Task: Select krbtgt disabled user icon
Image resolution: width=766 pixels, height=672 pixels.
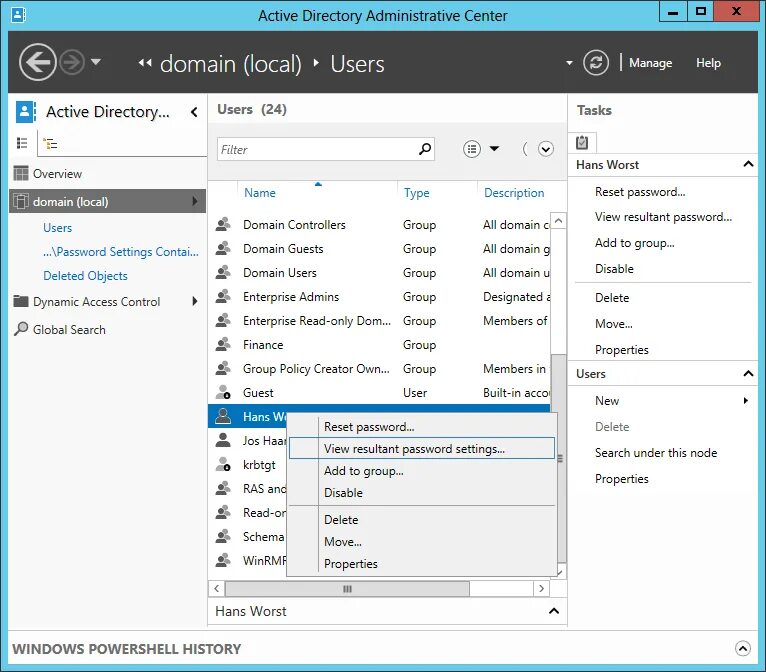Action: pos(223,464)
